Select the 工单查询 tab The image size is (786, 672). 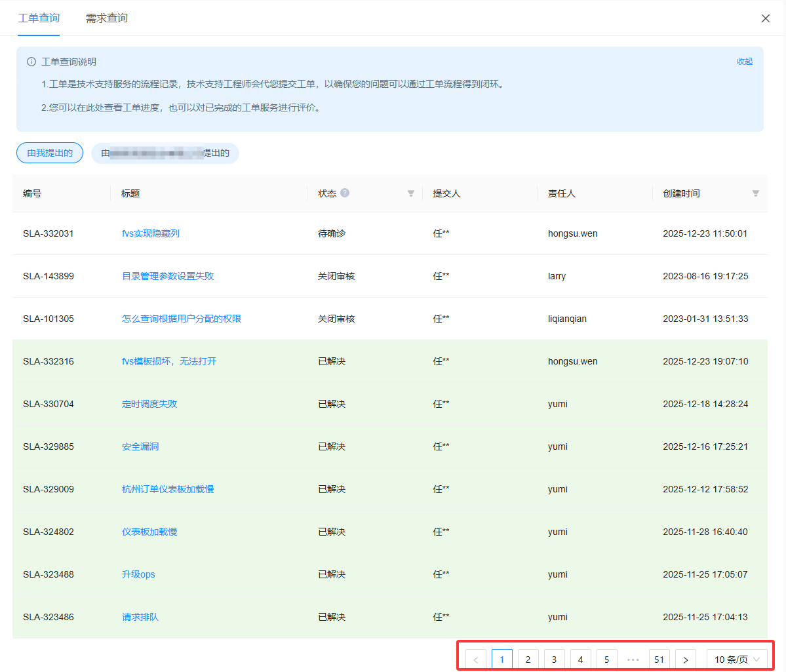(x=39, y=18)
